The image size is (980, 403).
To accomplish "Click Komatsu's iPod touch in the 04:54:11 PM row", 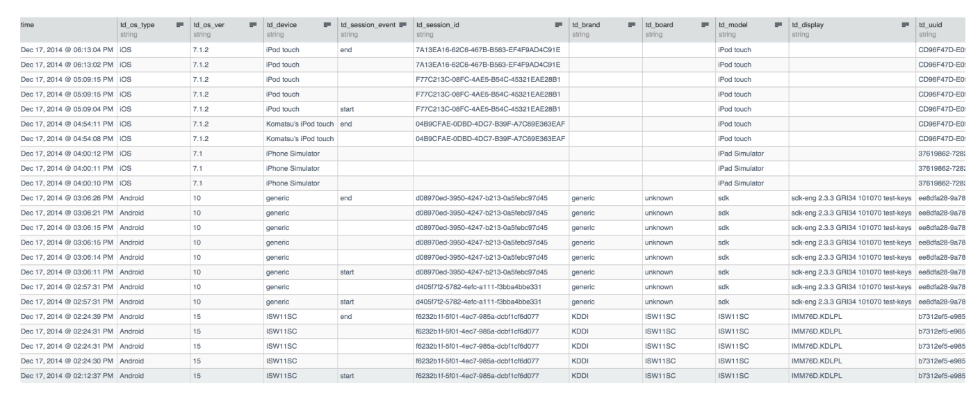I will point(299,124).
